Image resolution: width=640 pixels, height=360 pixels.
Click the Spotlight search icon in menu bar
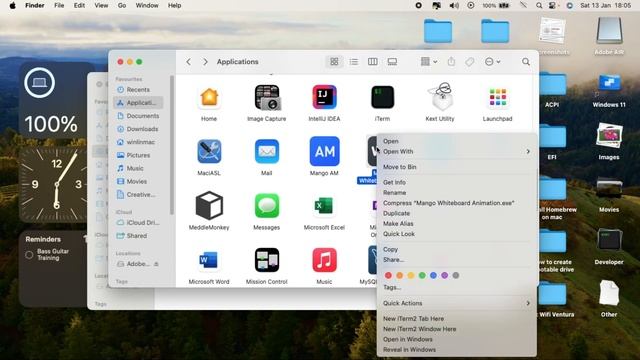pyautogui.click(x=539, y=6)
